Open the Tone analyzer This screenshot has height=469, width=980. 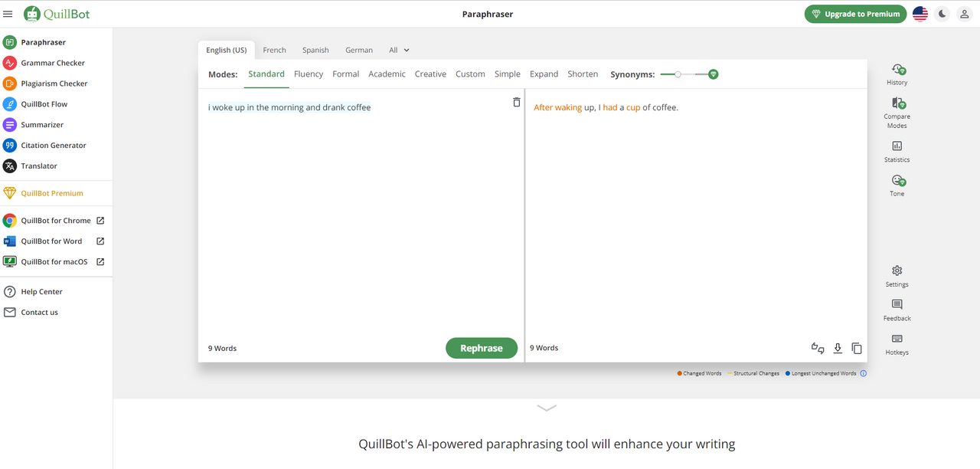coord(897,185)
